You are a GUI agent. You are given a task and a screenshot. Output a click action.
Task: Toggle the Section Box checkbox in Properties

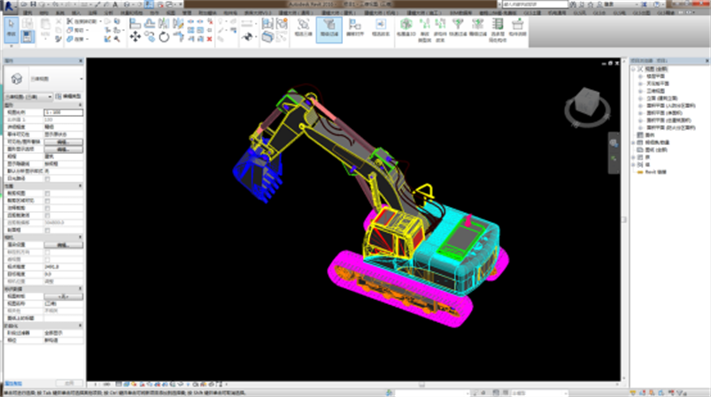pyautogui.click(x=47, y=230)
